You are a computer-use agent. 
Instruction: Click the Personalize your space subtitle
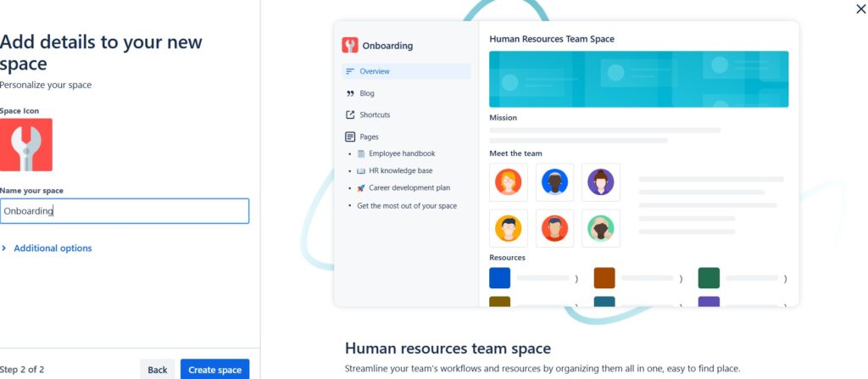(x=46, y=85)
